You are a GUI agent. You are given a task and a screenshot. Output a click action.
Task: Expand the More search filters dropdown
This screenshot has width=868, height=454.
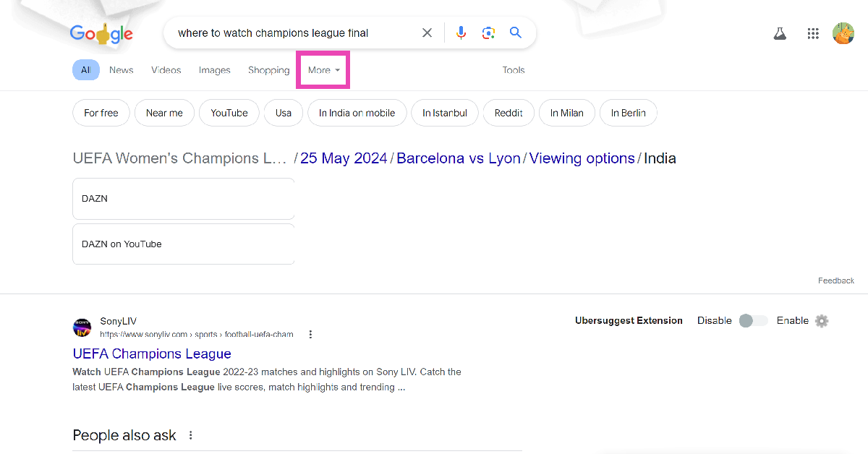click(x=323, y=70)
